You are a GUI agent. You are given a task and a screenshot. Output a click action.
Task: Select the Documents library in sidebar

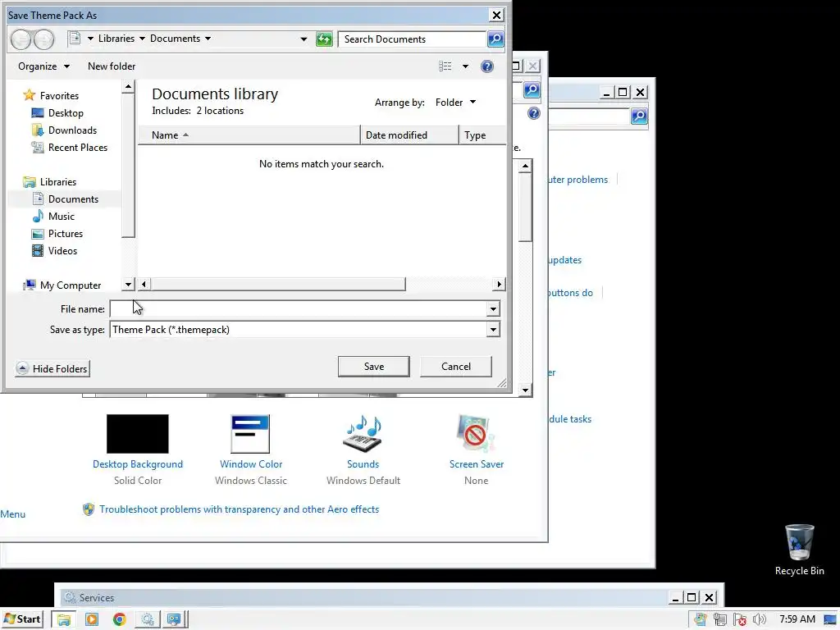coord(73,199)
